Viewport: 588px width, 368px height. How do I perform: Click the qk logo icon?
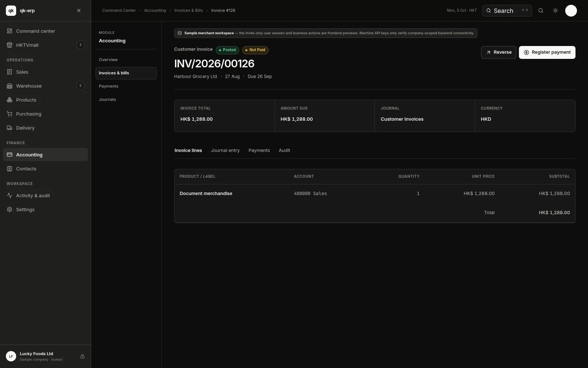(x=11, y=11)
